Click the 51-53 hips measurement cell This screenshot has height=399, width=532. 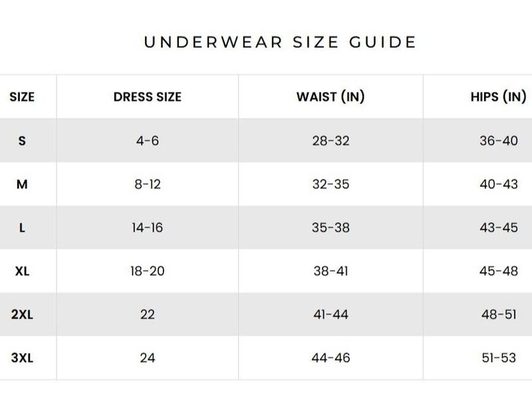point(498,358)
